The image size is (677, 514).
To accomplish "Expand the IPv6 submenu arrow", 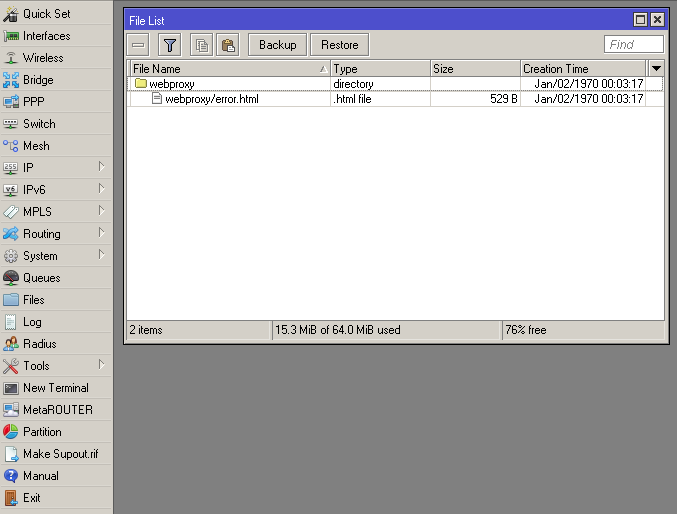I will 101,189.
